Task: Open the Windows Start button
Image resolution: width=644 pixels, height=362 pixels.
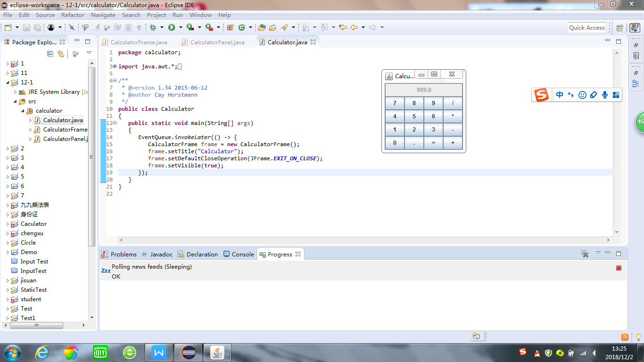Action: (x=12, y=352)
